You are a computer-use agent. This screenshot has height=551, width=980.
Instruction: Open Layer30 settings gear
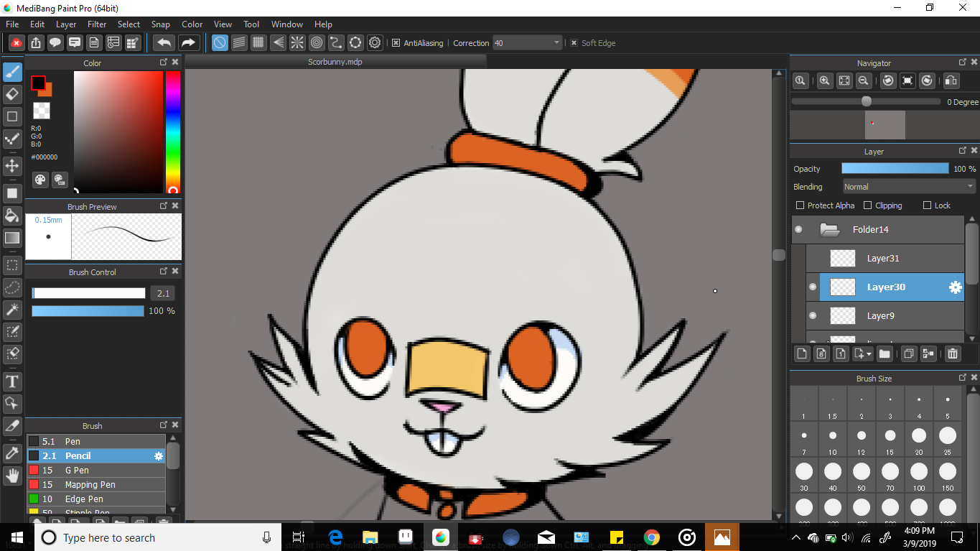pyautogui.click(x=955, y=287)
